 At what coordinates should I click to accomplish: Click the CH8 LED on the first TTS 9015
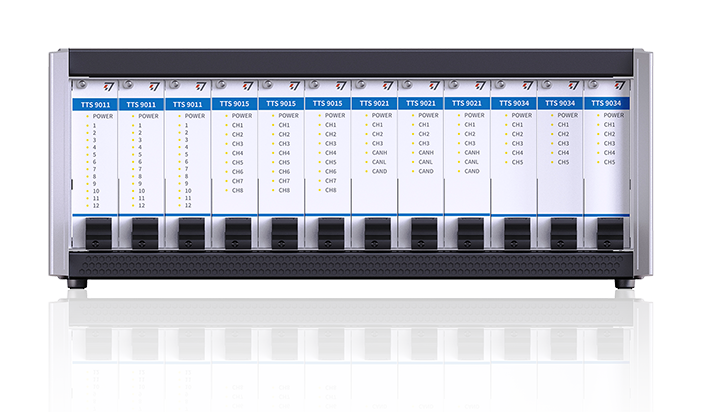(226, 190)
